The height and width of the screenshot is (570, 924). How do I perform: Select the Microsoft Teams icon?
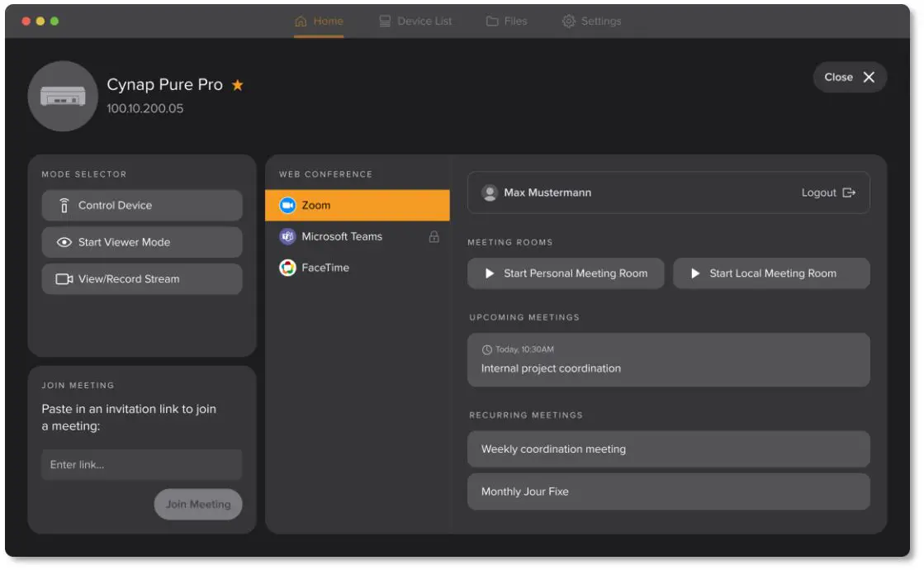coord(287,236)
